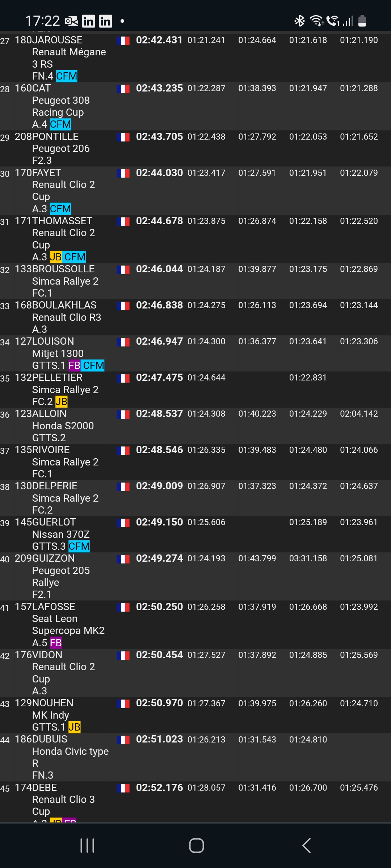Tap CAT's total time 02:43.235
391x868 pixels.
coord(159,88)
